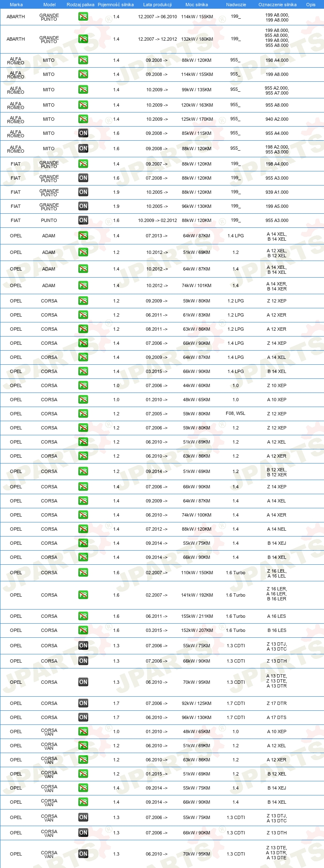Click the Rodzaj paliwa column header
This screenshot has width=324, height=868.
pos(80,5)
